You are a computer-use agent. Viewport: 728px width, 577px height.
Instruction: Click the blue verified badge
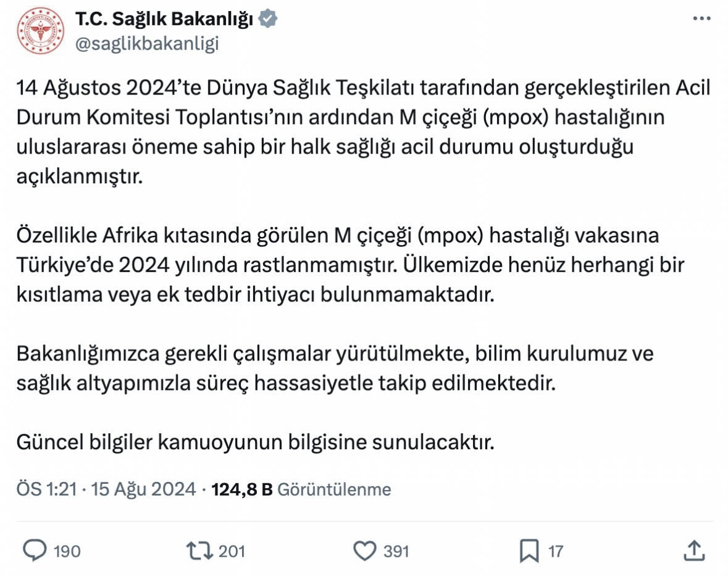268,19
